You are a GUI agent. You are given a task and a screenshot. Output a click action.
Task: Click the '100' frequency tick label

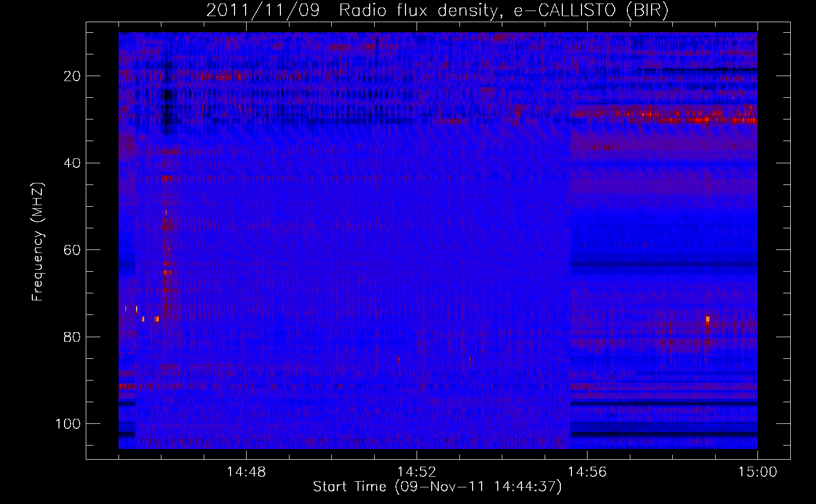[68, 424]
